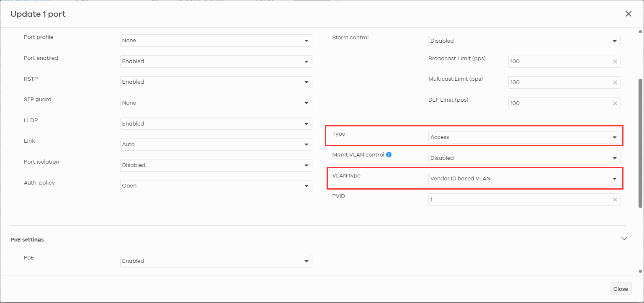Image resolution: width=644 pixels, height=303 pixels.
Task: Open the PoE dropdown set to Enabled
Action: click(216, 261)
